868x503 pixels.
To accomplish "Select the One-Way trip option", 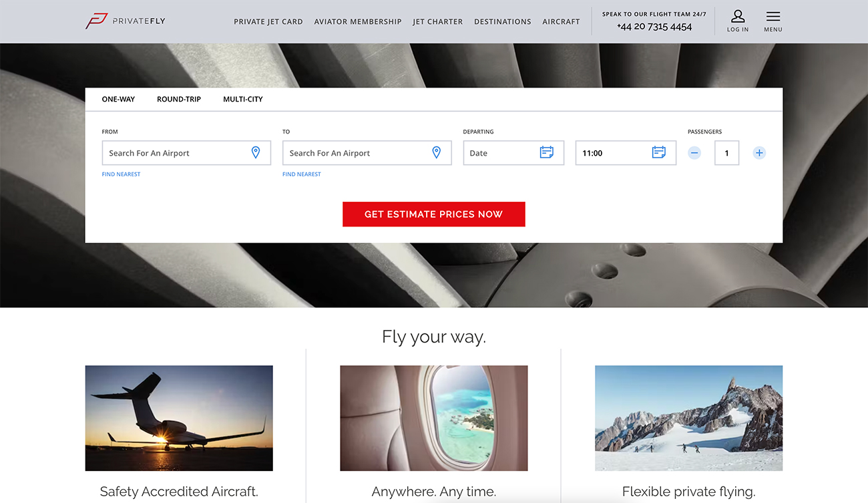I will tap(118, 99).
